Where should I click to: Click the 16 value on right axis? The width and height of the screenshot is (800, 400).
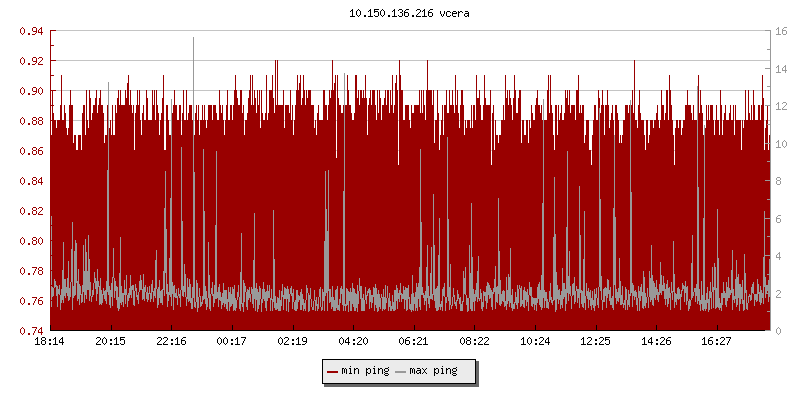(780, 31)
